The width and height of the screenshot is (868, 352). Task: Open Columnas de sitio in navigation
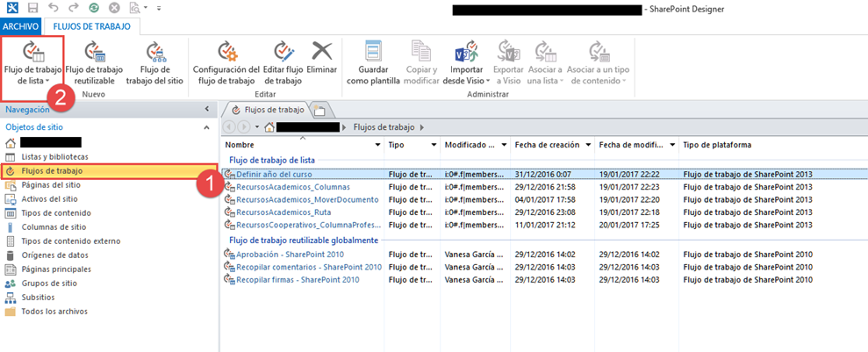(54, 227)
